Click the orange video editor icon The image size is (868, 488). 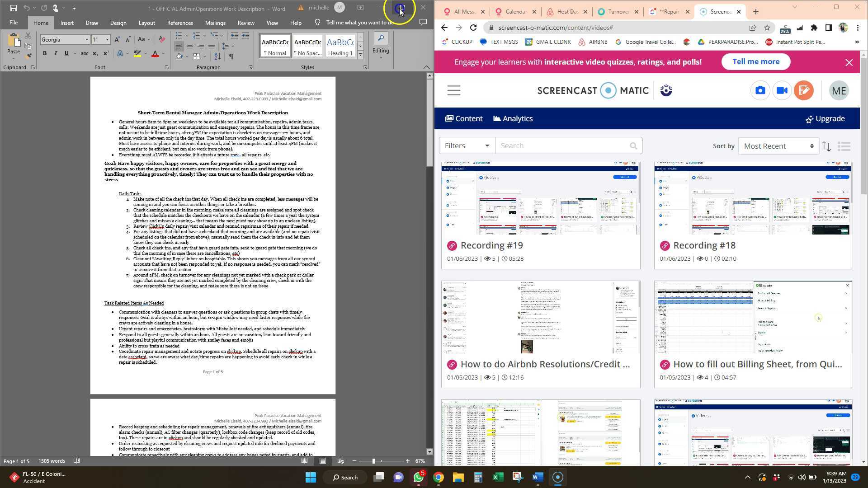point(804,91)
